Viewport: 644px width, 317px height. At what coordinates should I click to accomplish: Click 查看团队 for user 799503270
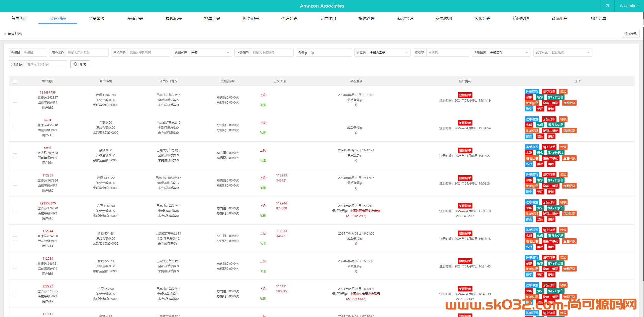click(569, 214)
